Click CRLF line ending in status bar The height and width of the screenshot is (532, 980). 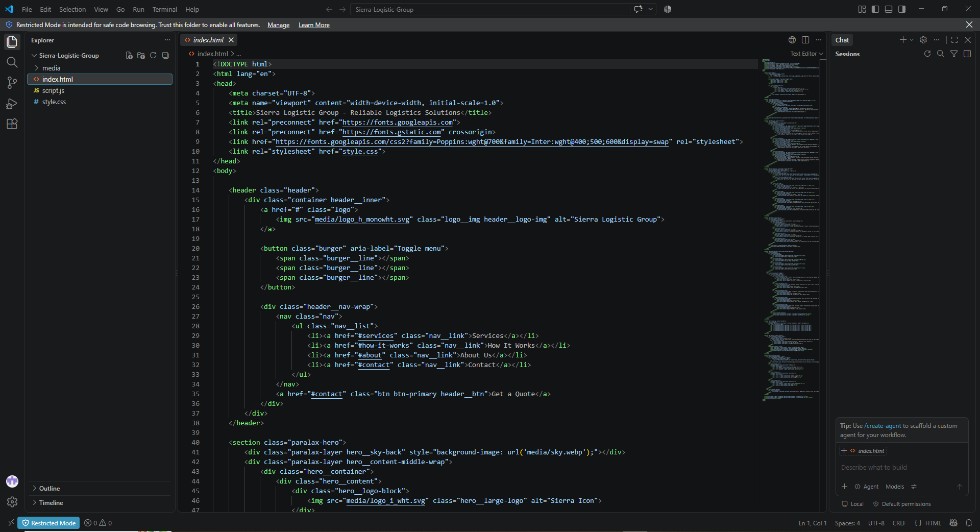click(899, 523)
